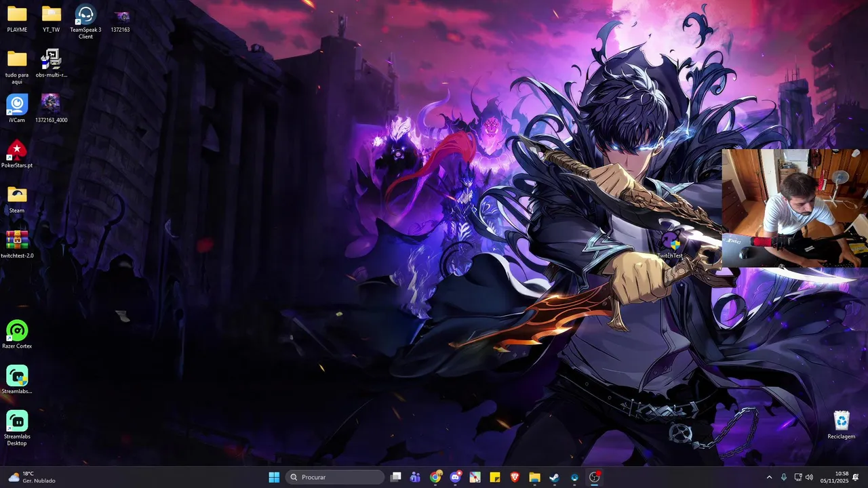Open the YT_TW folder icon

[51, 19]
